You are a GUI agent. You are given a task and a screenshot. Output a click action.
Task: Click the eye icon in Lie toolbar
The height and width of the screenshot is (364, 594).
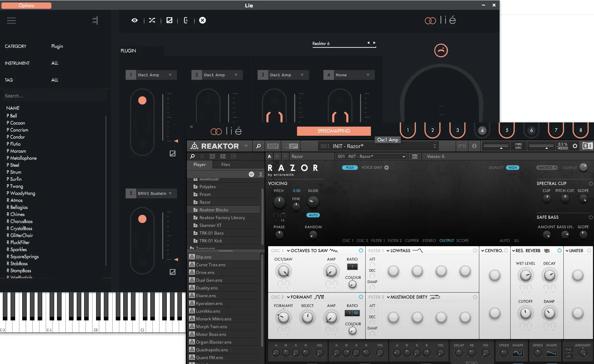134,20
